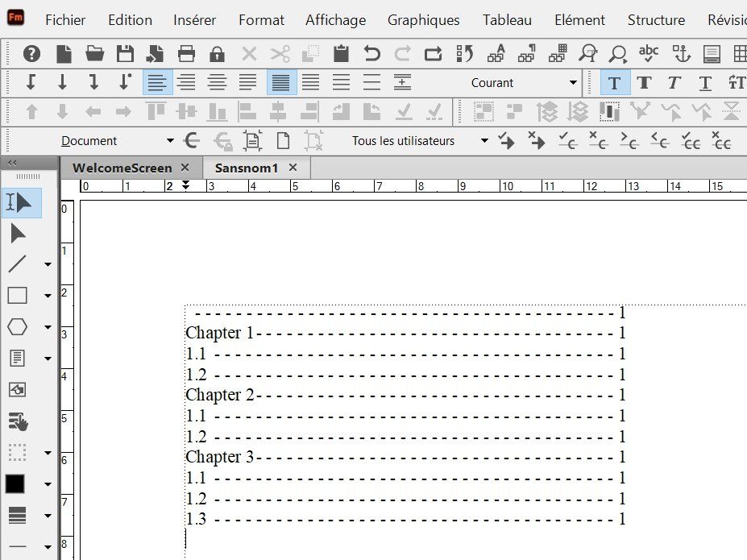
Task: Save the document with the floppy disk icon
Action: [x=125, y=54]
